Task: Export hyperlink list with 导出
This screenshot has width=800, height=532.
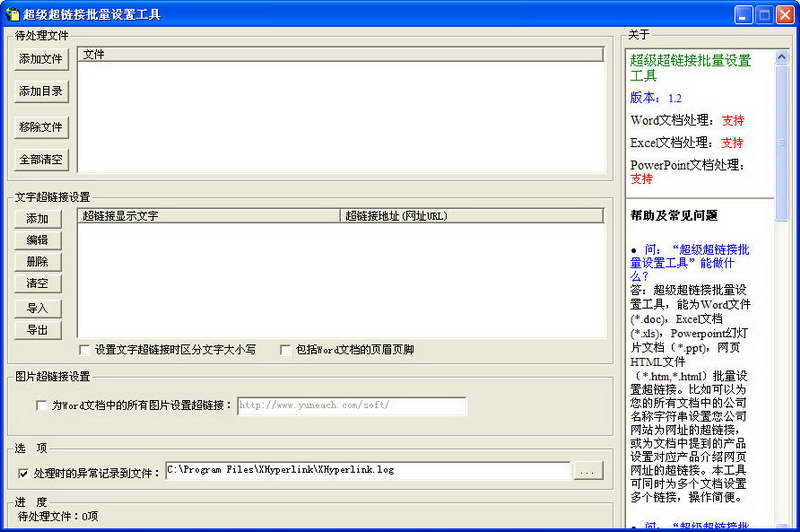Action: click(x=38, y=331)
